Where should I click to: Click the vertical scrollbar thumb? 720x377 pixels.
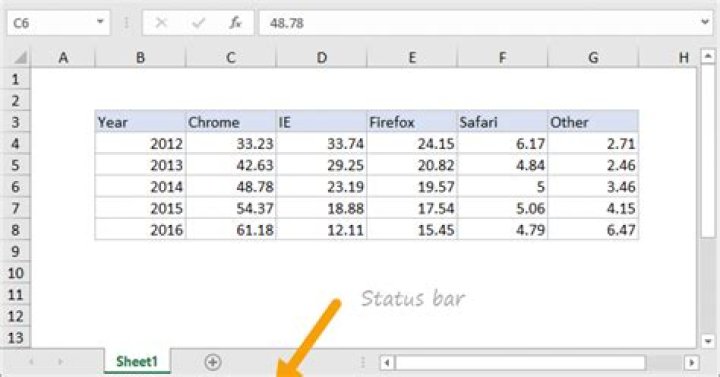708,151
